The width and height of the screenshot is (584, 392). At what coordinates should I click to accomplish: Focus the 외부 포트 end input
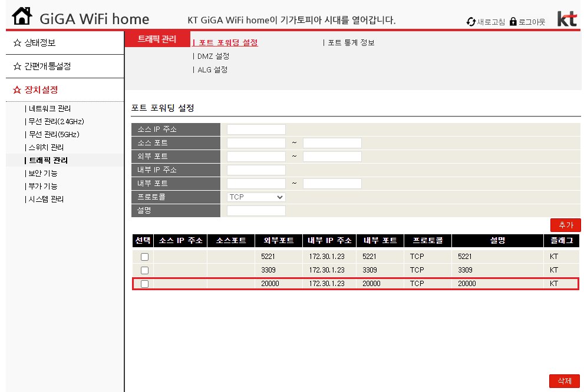click(332, 157)
